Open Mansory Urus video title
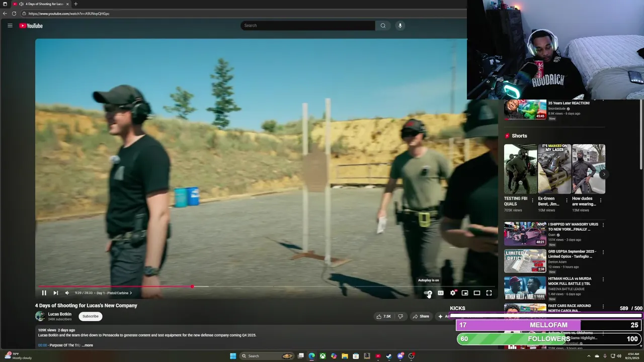 point(573,227)
